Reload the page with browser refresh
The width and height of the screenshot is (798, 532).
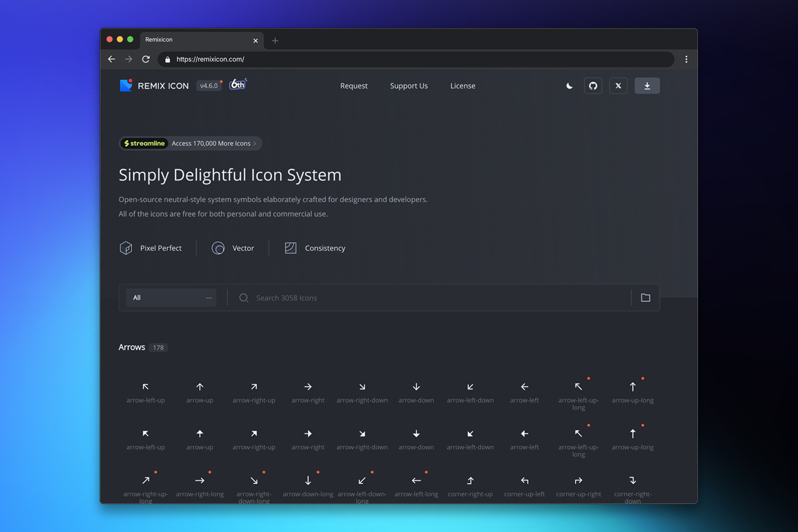(x=146, y=59)
